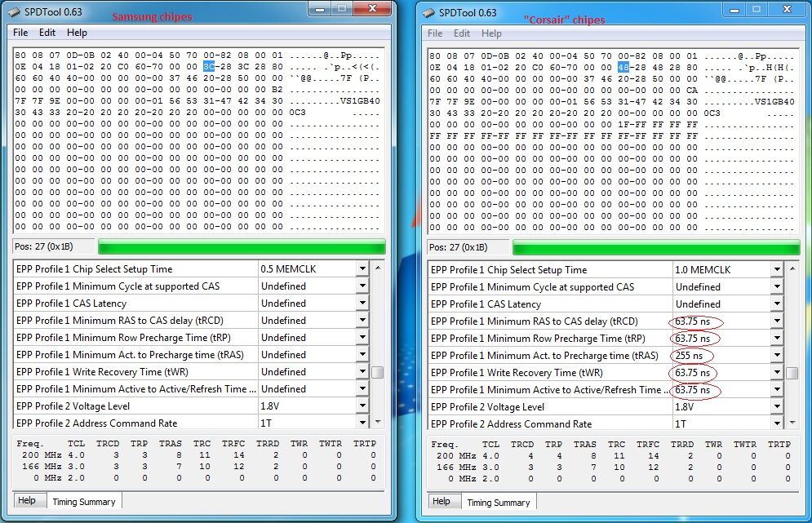The image size is (812, 523).
Task: Open left window Minimum Cycle at supported CAS dropdown
Action: click(362, 286)
